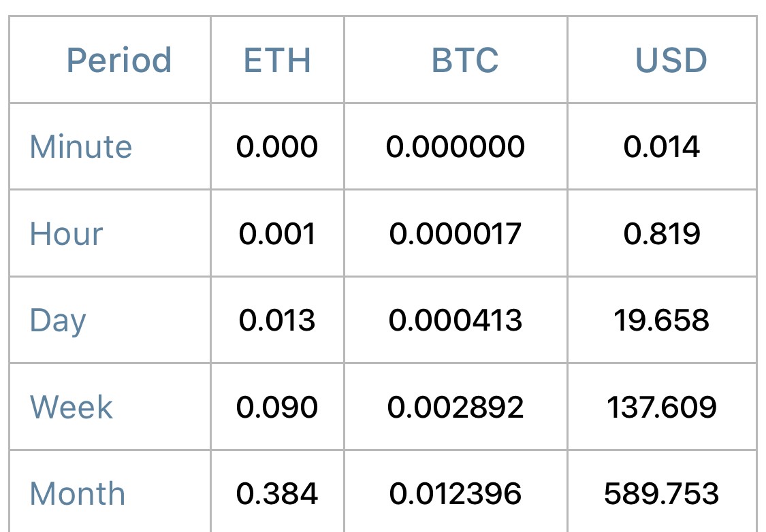The width and height of the screenshot is (766, 532).
Task: Click the Month USD value 589.753
Action: (661, 493)
